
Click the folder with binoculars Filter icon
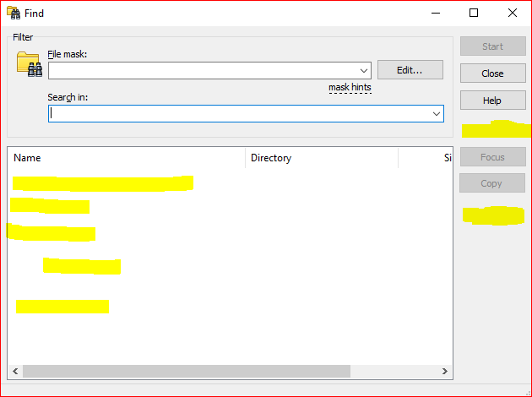(x=29, y=65)
